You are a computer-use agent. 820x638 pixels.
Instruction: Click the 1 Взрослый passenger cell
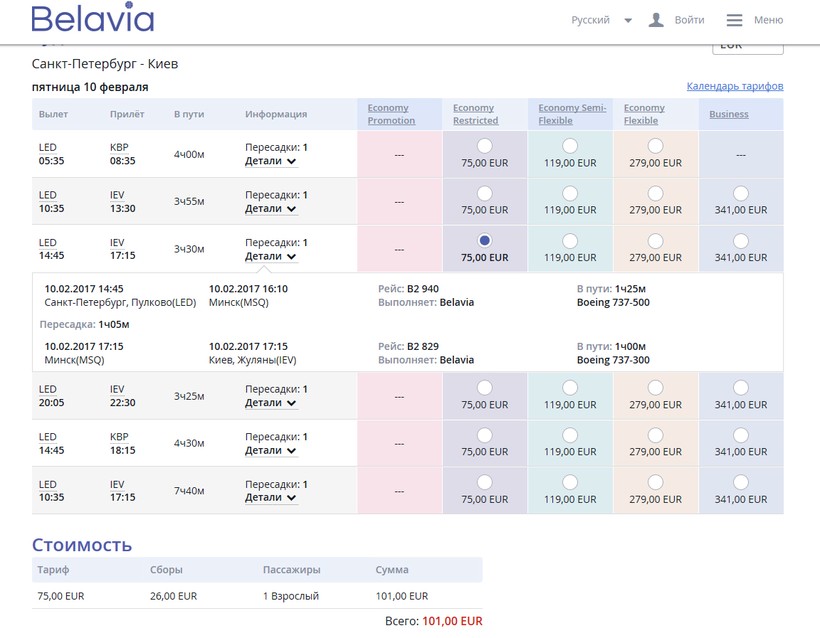coord(291,596)
